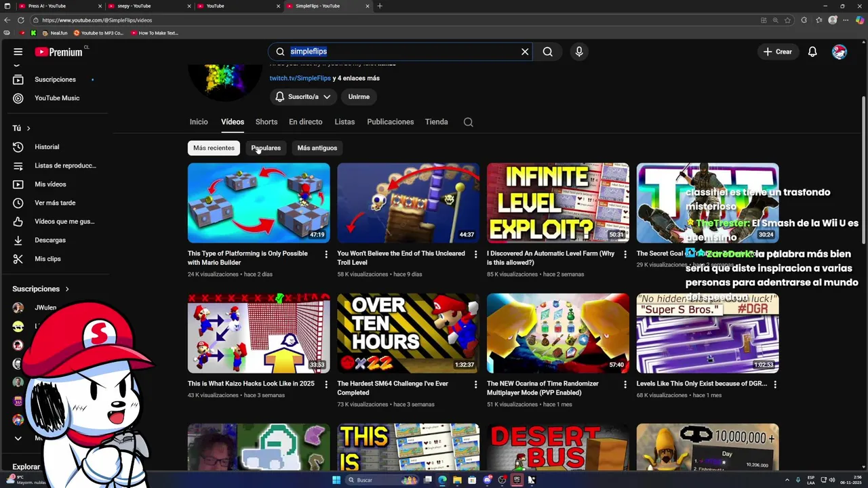
Task: Expand the Tú section chevron
Action: (28, 128)
